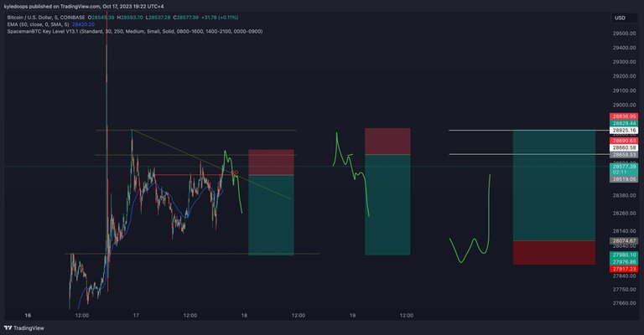Viewport: 644px width, 335px height.
Task: Click the change value +31.78 (+0.11%)
Action: point(220,18)
